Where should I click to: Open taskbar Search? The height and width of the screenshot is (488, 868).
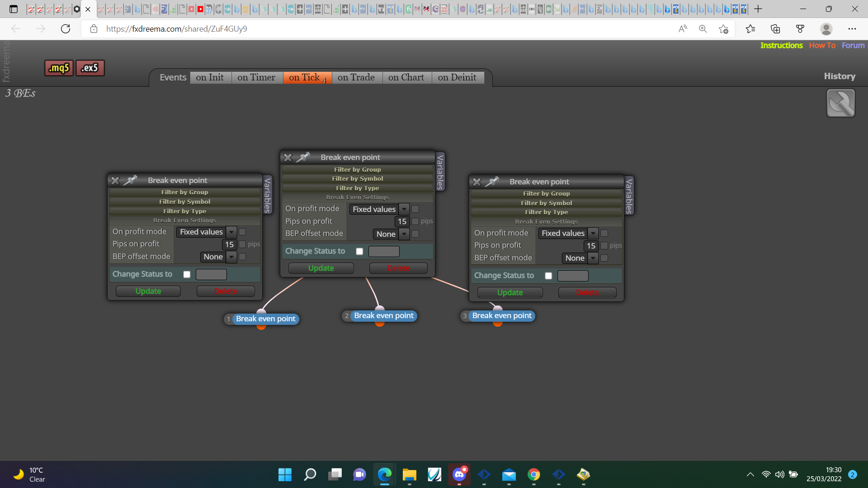tap(310, 474)
